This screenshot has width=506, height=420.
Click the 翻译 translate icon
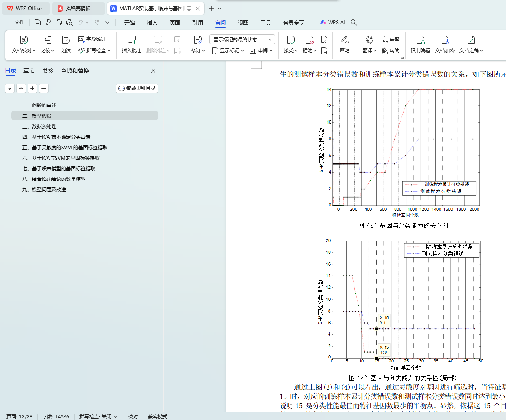pyautogui.click(x=369, y=40)
